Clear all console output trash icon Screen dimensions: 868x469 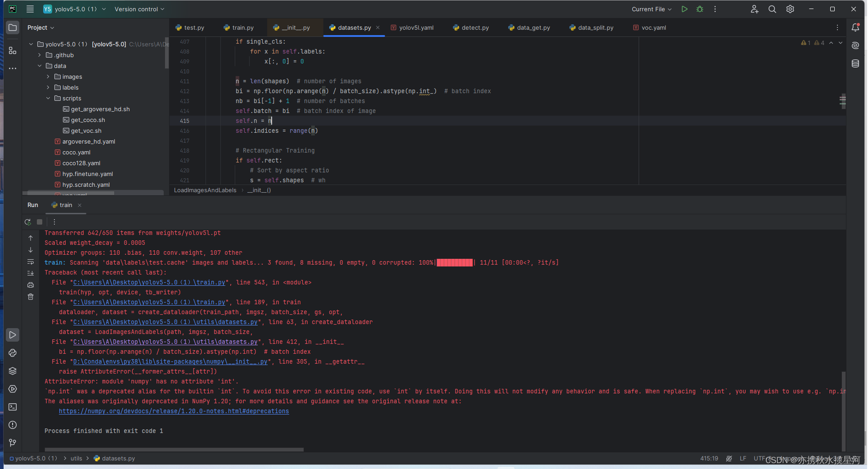pyautogui.click(x=31, y=297)
